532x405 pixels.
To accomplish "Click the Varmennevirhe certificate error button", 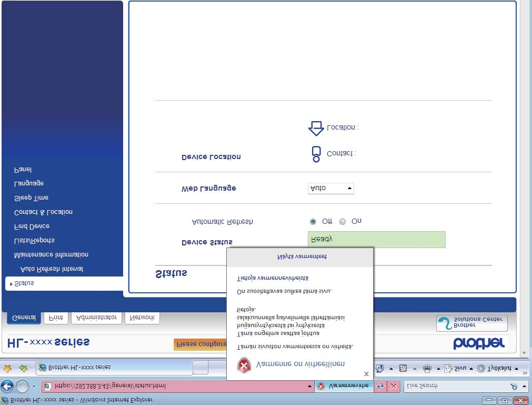I will click(x=344, y=387).
